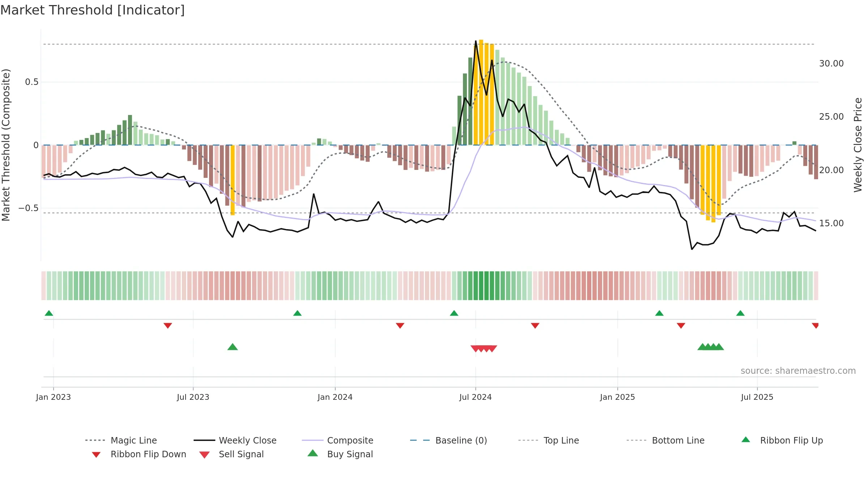Click the Jan 2023 x-axis label
The image size is (868, 488).
tap(54, 397)
